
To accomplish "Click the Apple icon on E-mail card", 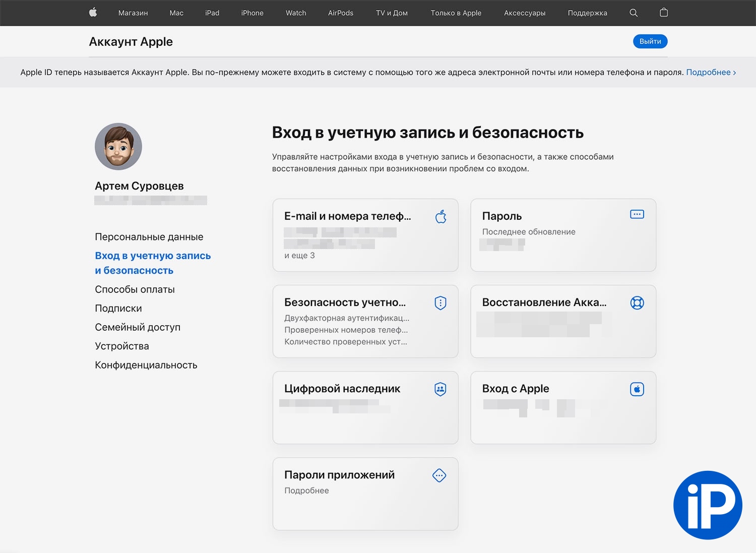I will pyautogui.click(x=441, y=217).
